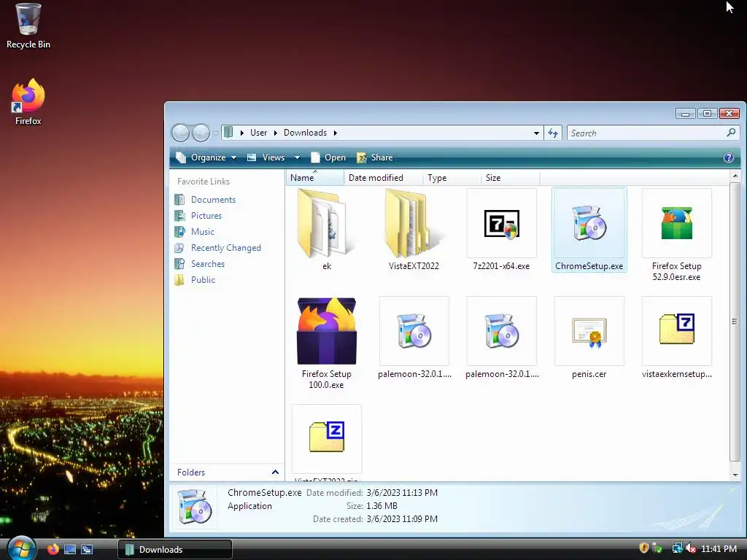Click the Explorer forward navigation button
The height and width of the screenshot is (560, 747).
pos(201,133)
